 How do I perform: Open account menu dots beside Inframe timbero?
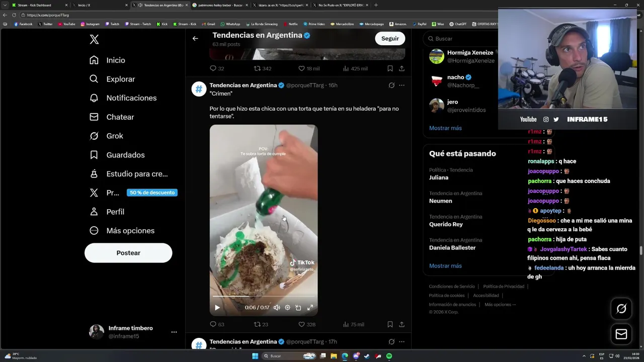tap(174, 332)
